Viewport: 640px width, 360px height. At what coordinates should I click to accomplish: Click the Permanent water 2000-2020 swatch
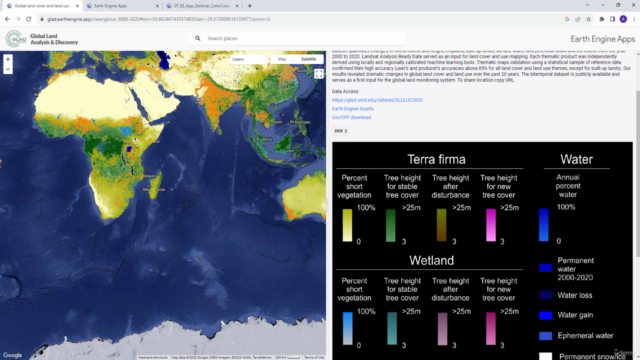pos(546,268)
